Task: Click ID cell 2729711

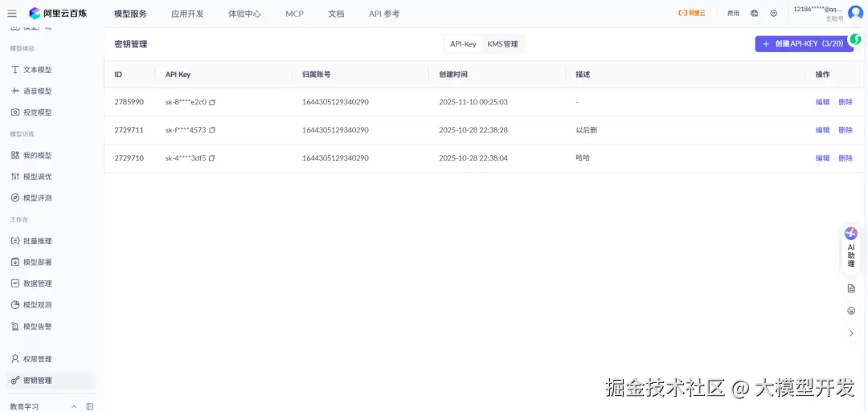Action: click(x=129, y=130)
